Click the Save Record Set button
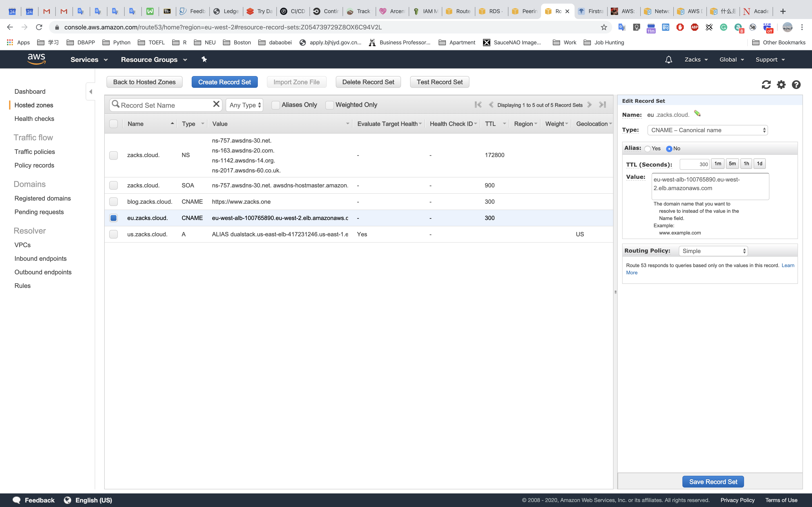 (x=713, y=481)
